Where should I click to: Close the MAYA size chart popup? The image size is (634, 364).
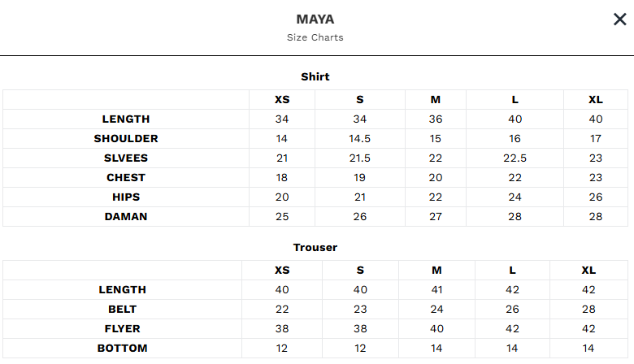[619, 19]
